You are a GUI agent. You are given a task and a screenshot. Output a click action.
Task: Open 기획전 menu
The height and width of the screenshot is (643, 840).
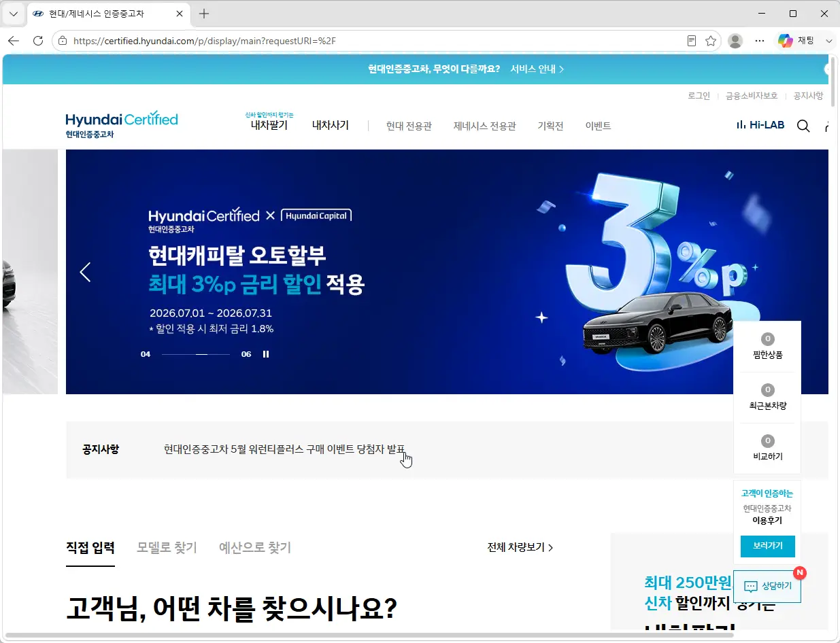550,126
